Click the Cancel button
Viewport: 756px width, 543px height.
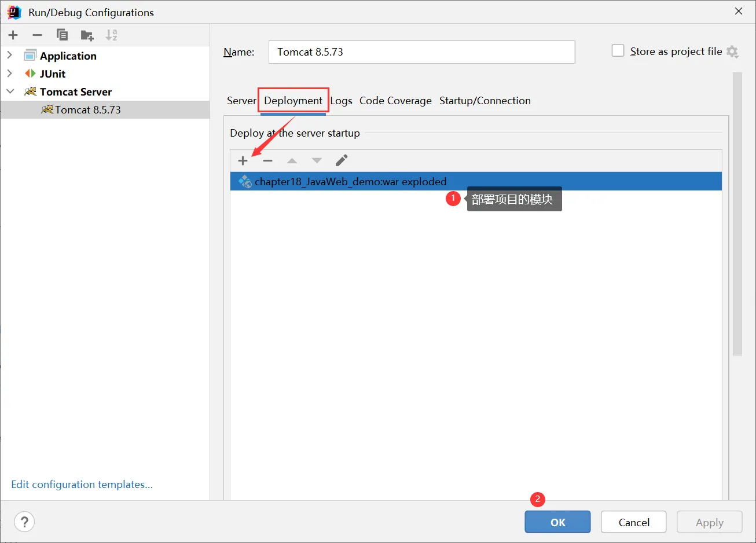634,522
